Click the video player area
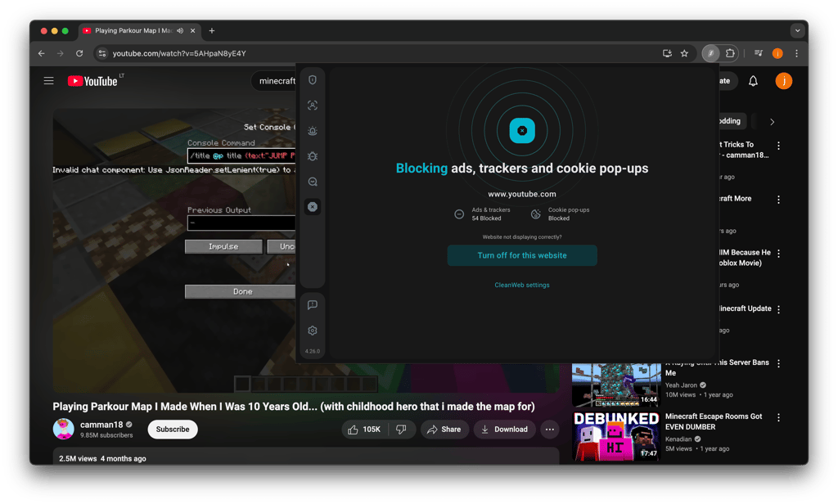Screen dimensions: 838x504 point(174,251)
